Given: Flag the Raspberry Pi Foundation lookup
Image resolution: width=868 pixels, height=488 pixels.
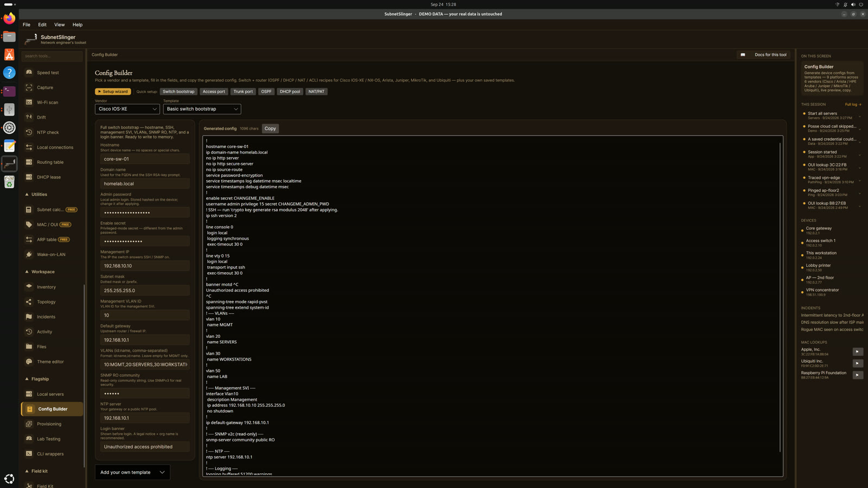Looking at the screenshot, I should click(x=857, y=375).
